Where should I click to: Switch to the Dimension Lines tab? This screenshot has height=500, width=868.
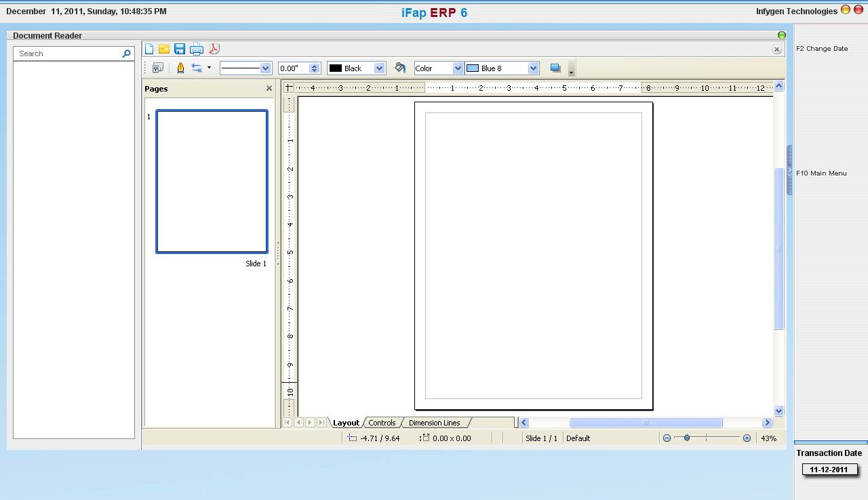tap(435, 423)
